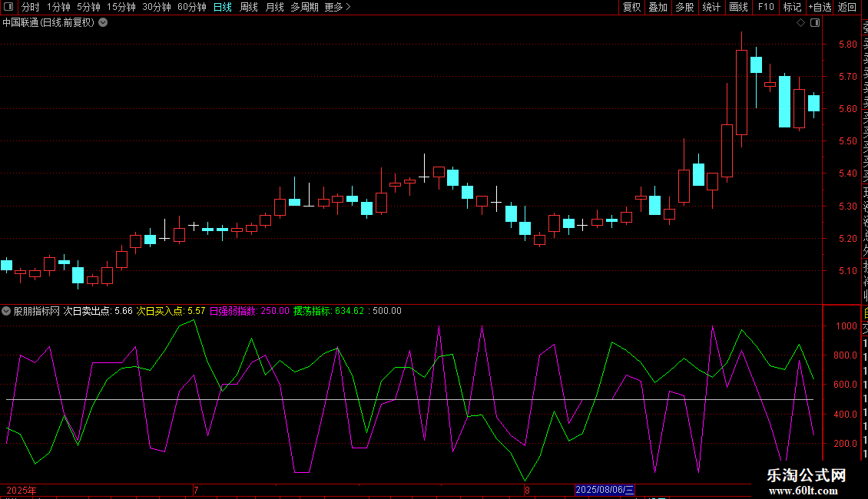Expand the 股朋指标网 indicator dropdown arrow
Screen dimensions: 868x499
(x=7, y=311)
